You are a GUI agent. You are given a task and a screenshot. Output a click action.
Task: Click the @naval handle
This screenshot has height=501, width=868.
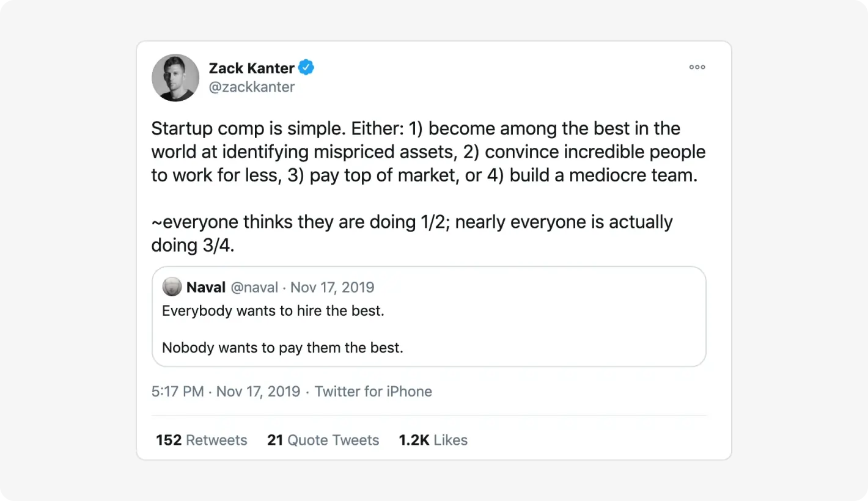tap(254, 287)
